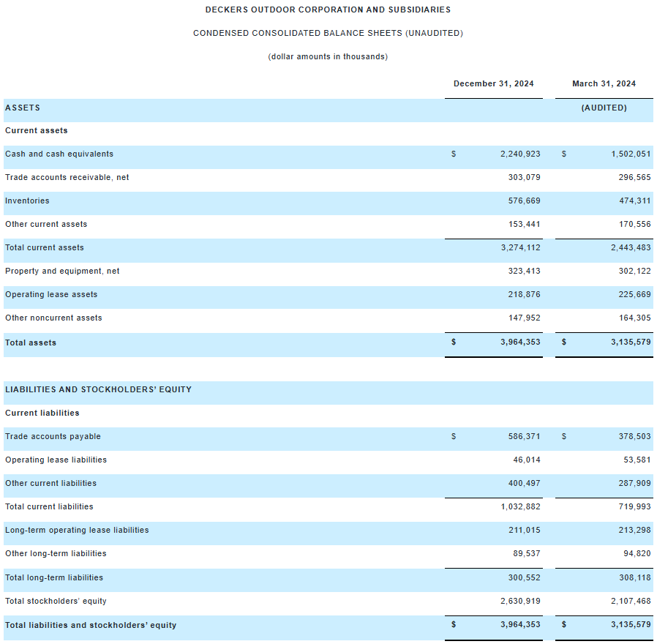This screenshot has height=644, width=657.
Task: Click other long-term liabilities value 94,820
Action: pyautogui.click(x=637, y=554)
